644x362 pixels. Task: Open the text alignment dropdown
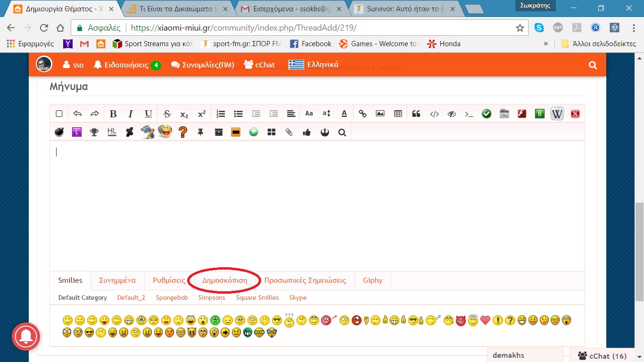[291, 114]
